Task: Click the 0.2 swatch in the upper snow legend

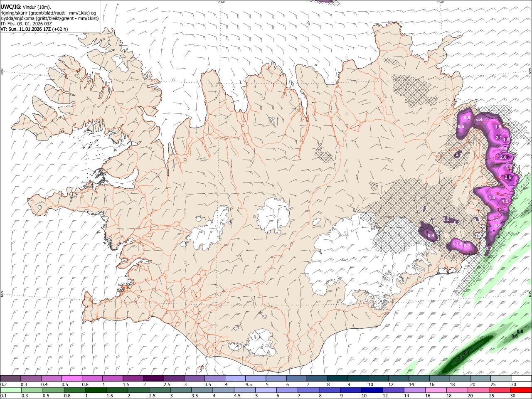Action: (x=10, y=379)
